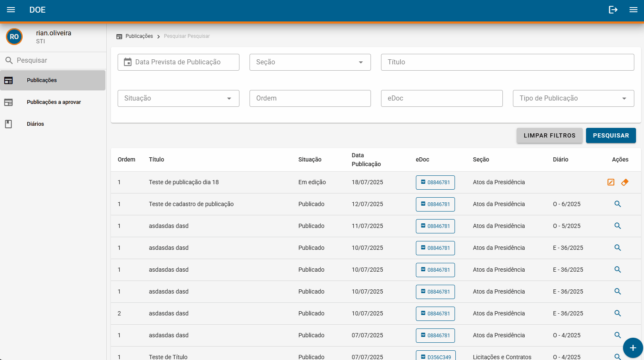Open magnifier for the O - 5/2025 row
This screenshot has height=360, width=644.
pos(618,226)
